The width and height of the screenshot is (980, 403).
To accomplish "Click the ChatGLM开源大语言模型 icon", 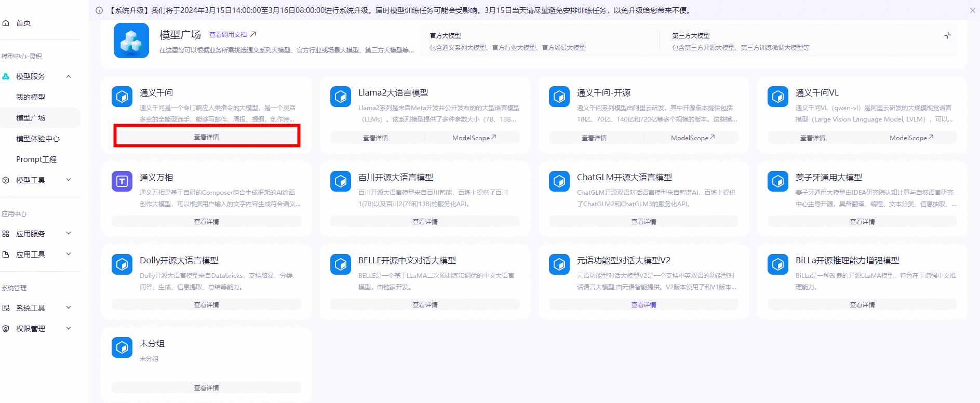I will [559, 181].
